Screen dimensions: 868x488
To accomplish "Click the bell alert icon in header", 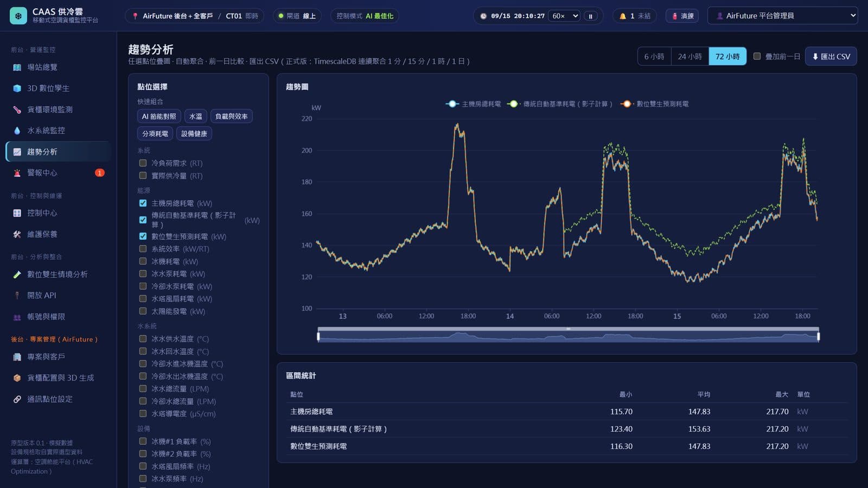I will pyautogui.click(x=623, y=16).
